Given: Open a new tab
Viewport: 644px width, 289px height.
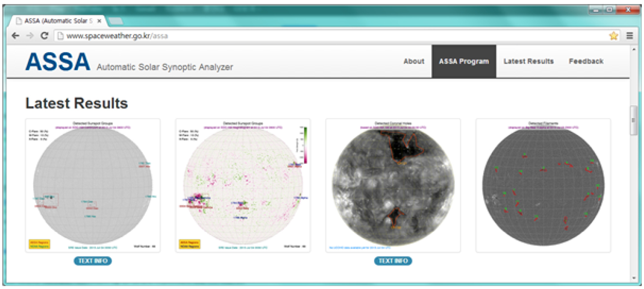Looking at the screenshot, I should [115, 21].
